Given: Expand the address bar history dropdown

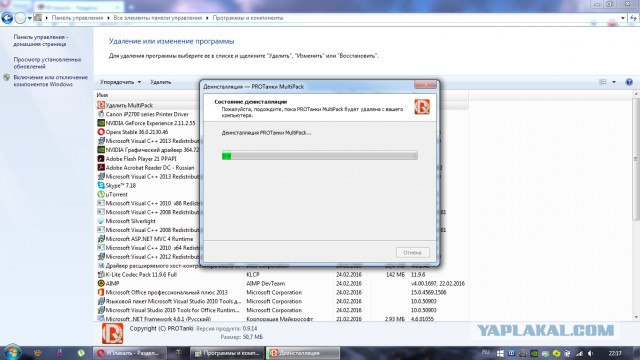Looking at the screenshot, I should click(622, 18).
